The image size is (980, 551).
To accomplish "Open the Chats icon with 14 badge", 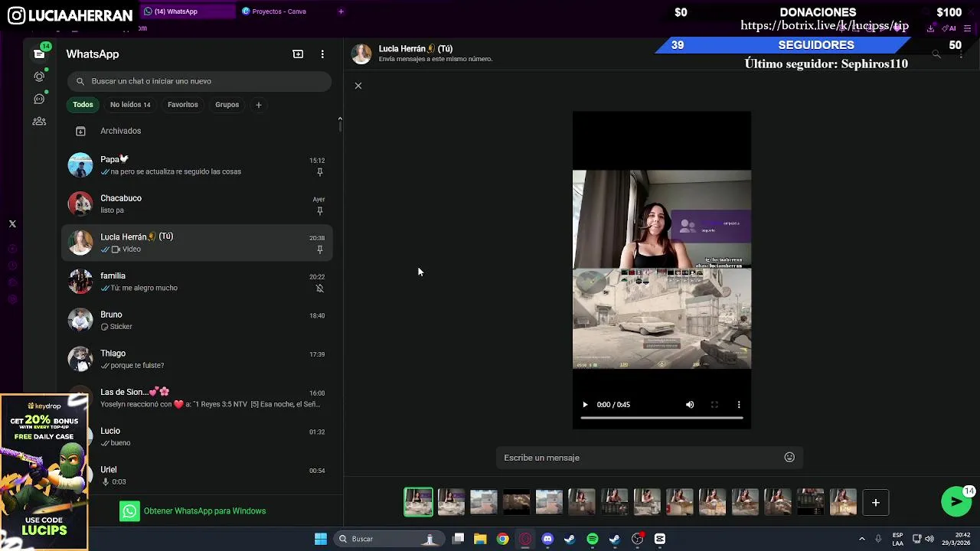I will (39, 54).
